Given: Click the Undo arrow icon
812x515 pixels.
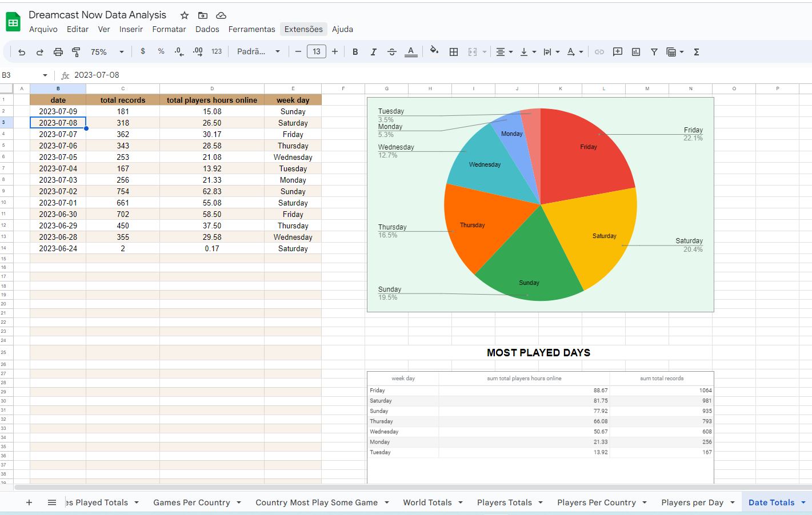Looking at the screenshot, I should (22, 52).
